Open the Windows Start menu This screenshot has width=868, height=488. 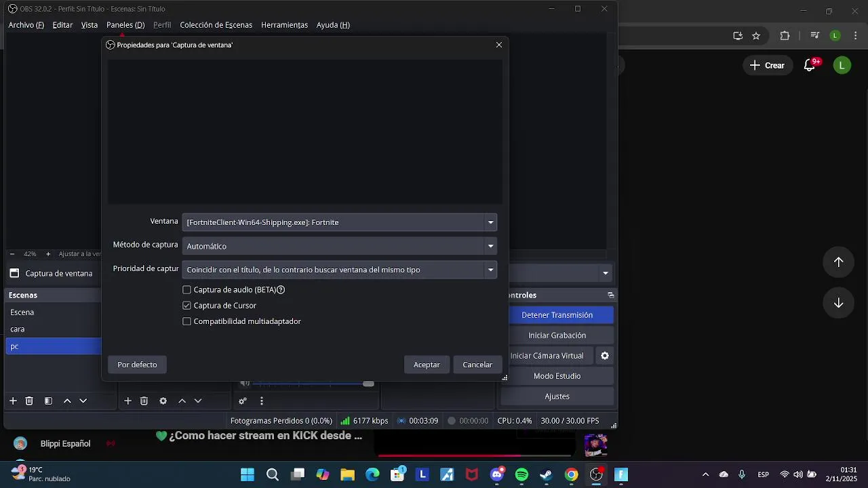point(248,474)
